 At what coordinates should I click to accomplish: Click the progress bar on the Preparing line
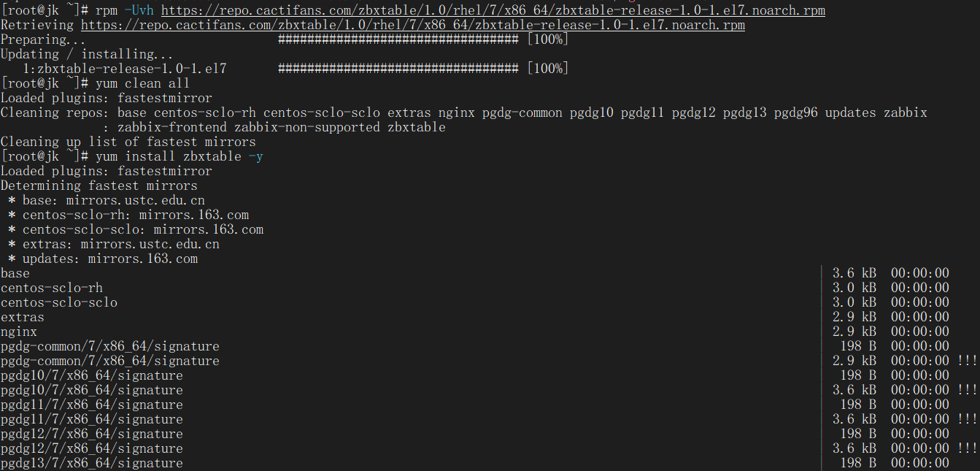(398, 39)
